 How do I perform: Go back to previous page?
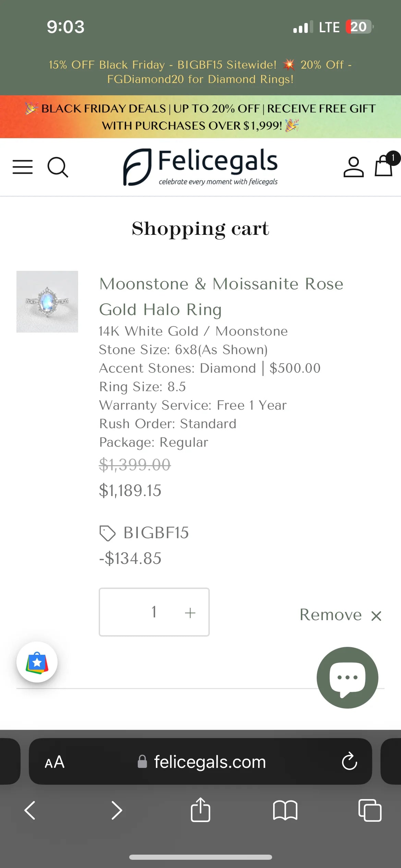[30, 810]
